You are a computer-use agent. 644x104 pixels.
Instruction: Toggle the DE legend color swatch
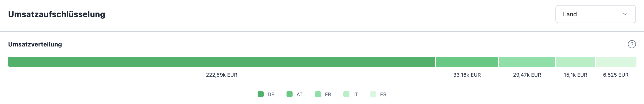pos(261,94)
